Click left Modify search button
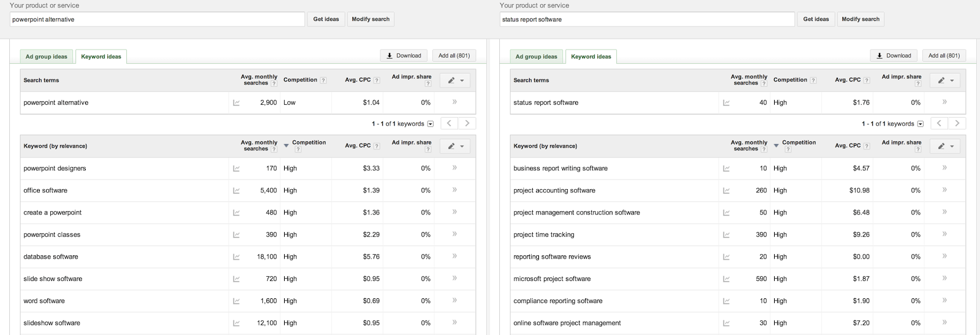Viewport: 980px width, 335px height. [371, 19]
